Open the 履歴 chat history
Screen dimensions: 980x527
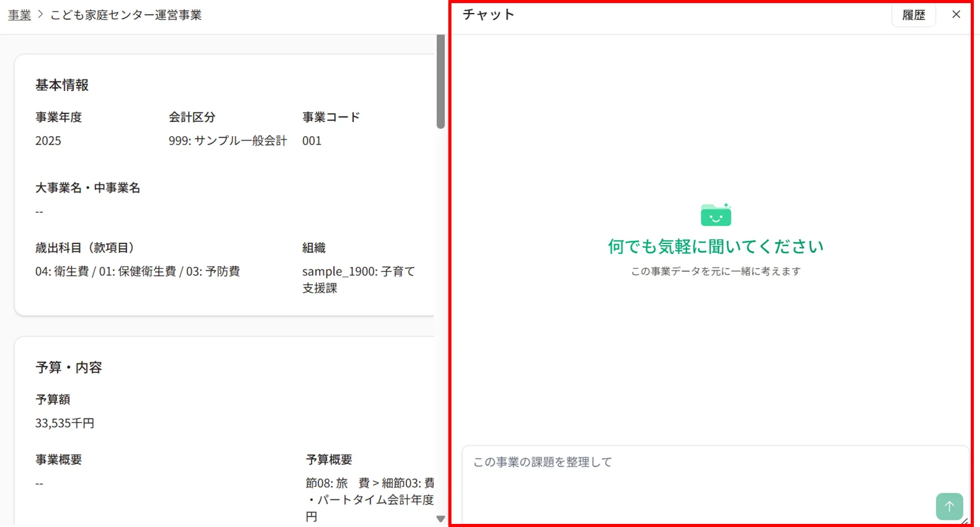(913, 15)
